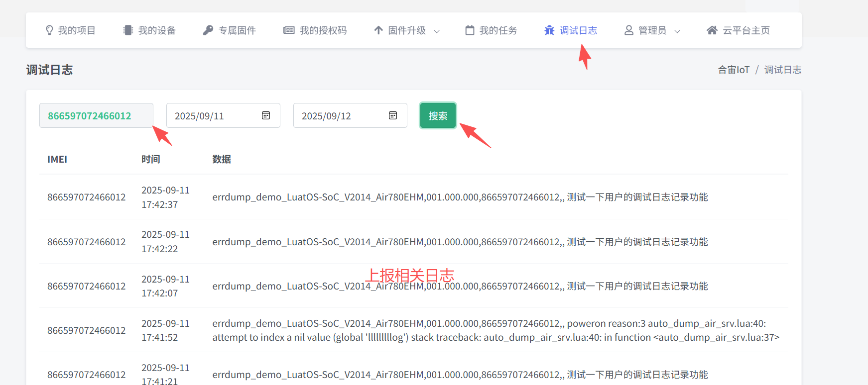Screen dimensions: 868x385
Task: Click the IMEI input field
Action: tap(96, 115)
